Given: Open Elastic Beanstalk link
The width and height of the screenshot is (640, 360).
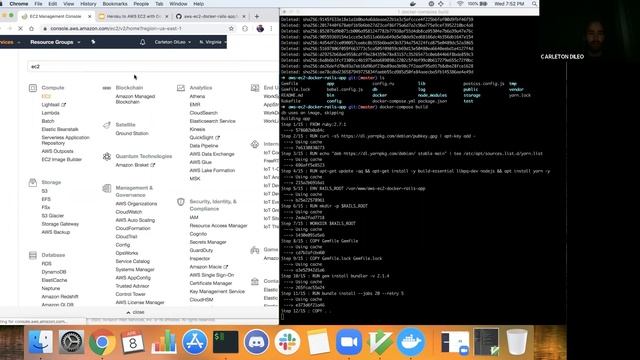Looking at the screenshot, I should tap(60, 129).
